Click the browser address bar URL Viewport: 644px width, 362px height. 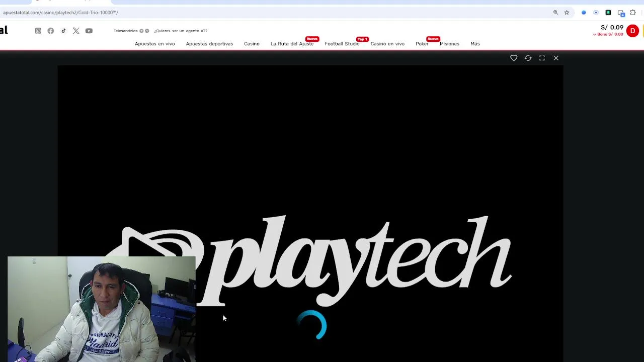click(x=60, y=13)
